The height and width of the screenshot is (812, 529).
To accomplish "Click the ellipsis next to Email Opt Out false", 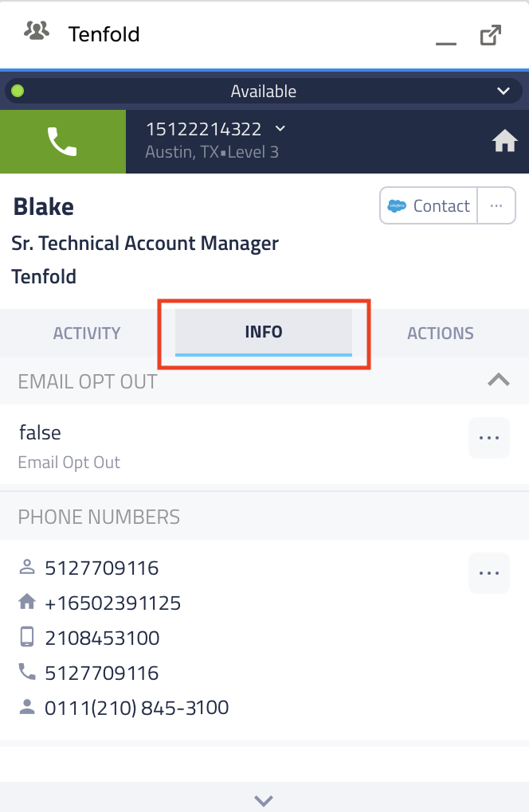I will point(488,438).
